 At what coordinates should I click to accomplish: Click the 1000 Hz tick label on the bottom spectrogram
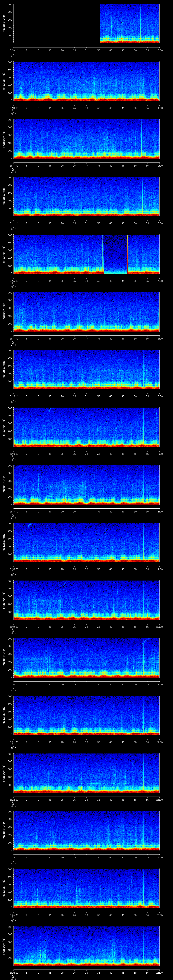[x=9, y=927]
